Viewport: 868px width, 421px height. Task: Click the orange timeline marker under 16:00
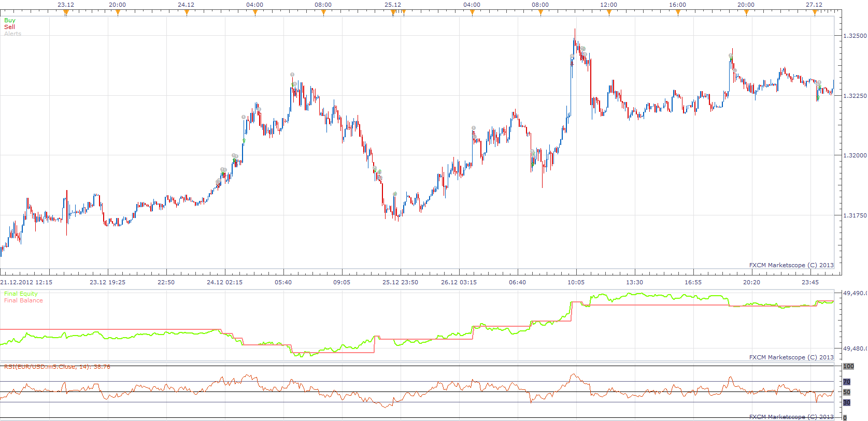tap(678, 13)
